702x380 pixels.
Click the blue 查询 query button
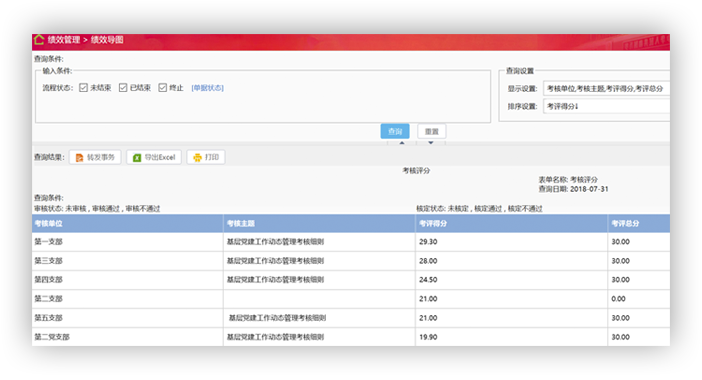(395, 132)
